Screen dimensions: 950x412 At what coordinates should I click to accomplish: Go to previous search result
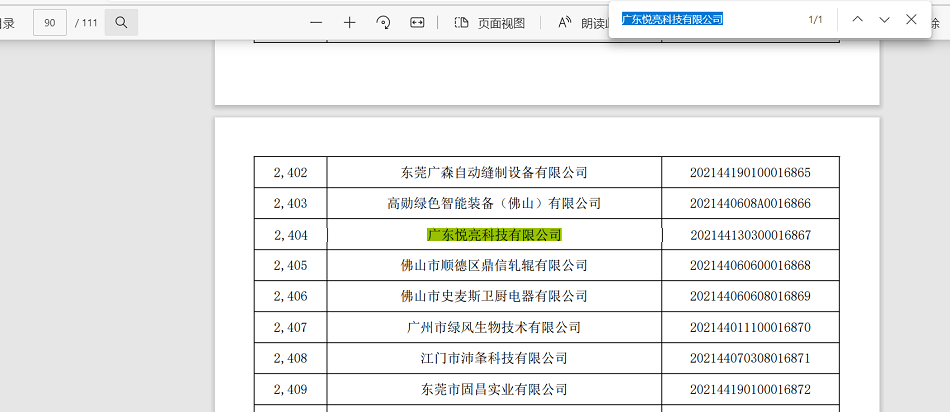click(x=857, y=19)
